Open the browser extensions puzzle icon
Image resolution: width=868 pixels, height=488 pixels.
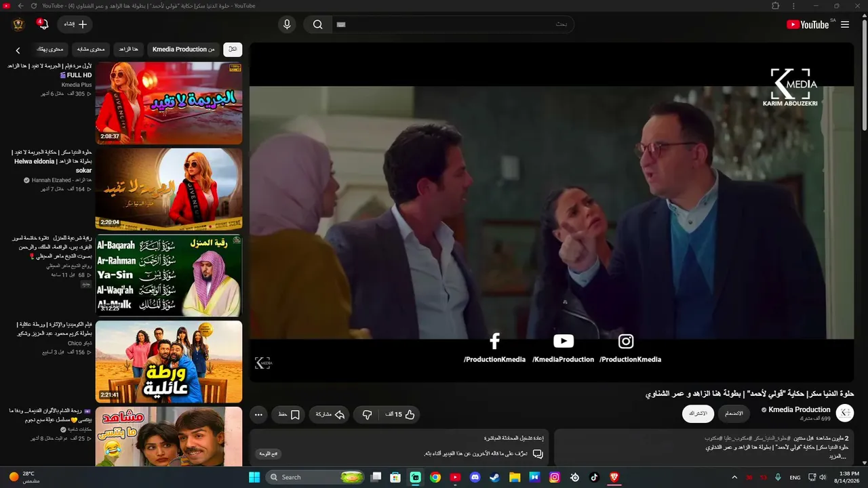[x=776, y=5]
